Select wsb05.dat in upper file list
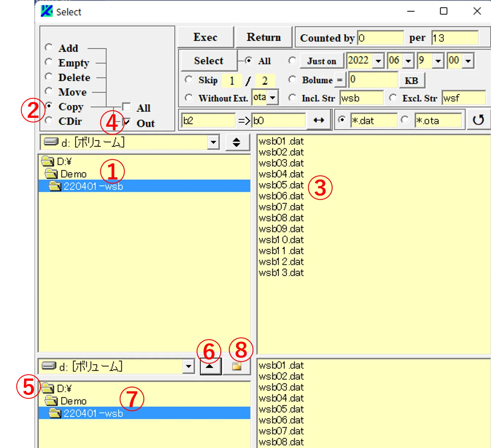This screenshot has height=448, width=491. (281, 185)
